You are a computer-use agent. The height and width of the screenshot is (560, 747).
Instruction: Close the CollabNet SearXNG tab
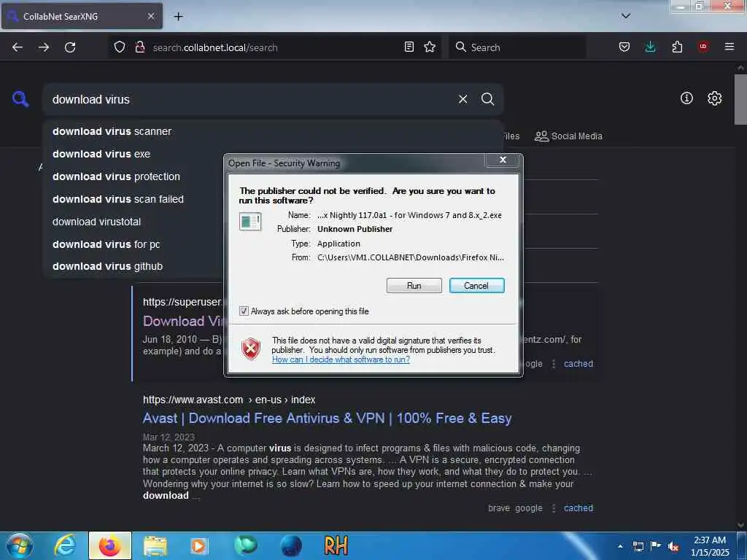coord(150,16)
